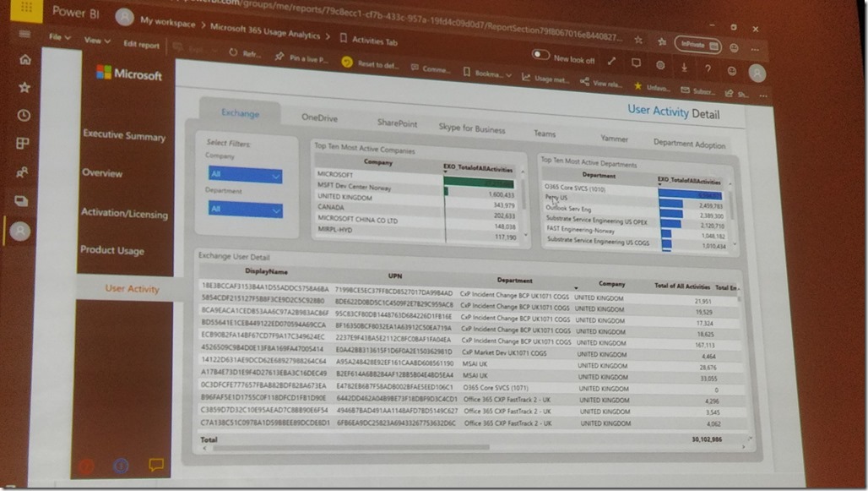Open Workspaces icon in left sidebar
The image size is (868, 491).
coord(21,200)
